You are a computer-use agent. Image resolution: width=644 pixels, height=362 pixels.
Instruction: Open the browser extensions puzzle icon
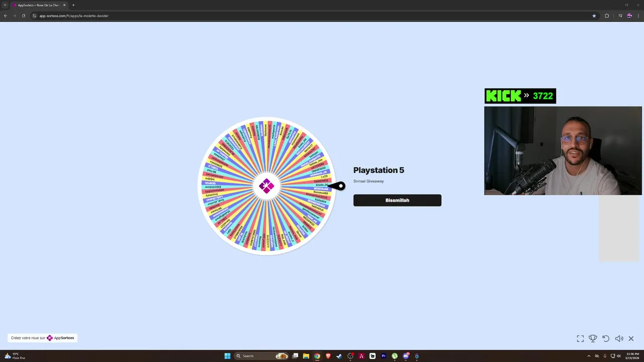point(607,16)
